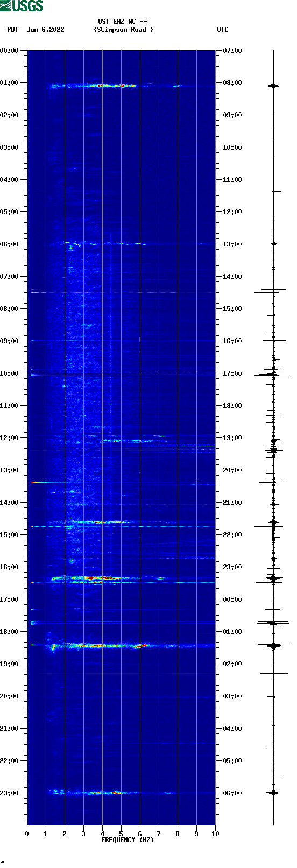
Task: Click the 06:00 PDT time label
Action: point(10,244)
